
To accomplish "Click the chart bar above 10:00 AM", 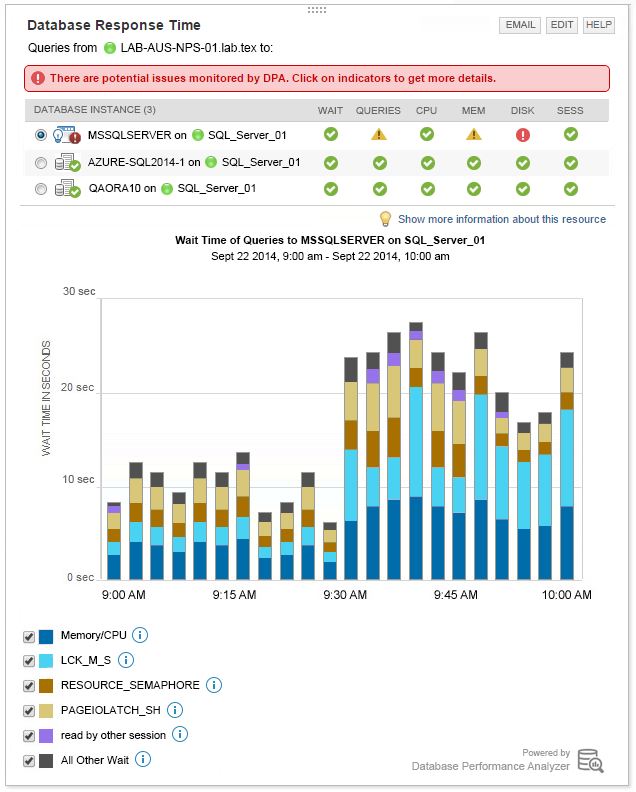I will click(x=567, y=466).
